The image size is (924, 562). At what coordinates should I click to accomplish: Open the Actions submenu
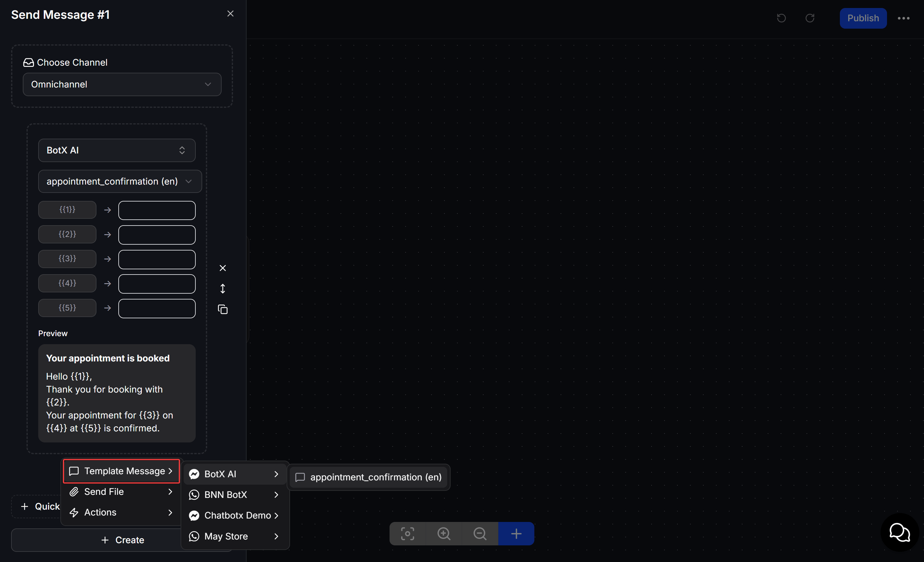point(121,512)
